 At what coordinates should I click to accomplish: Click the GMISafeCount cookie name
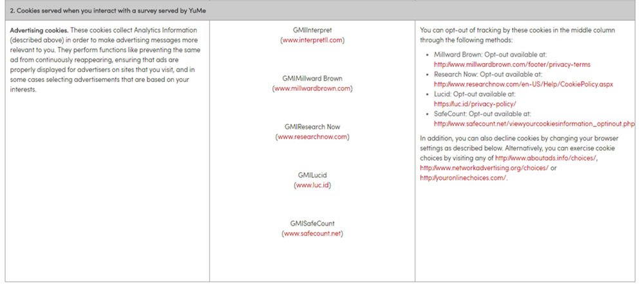point(312,224)
